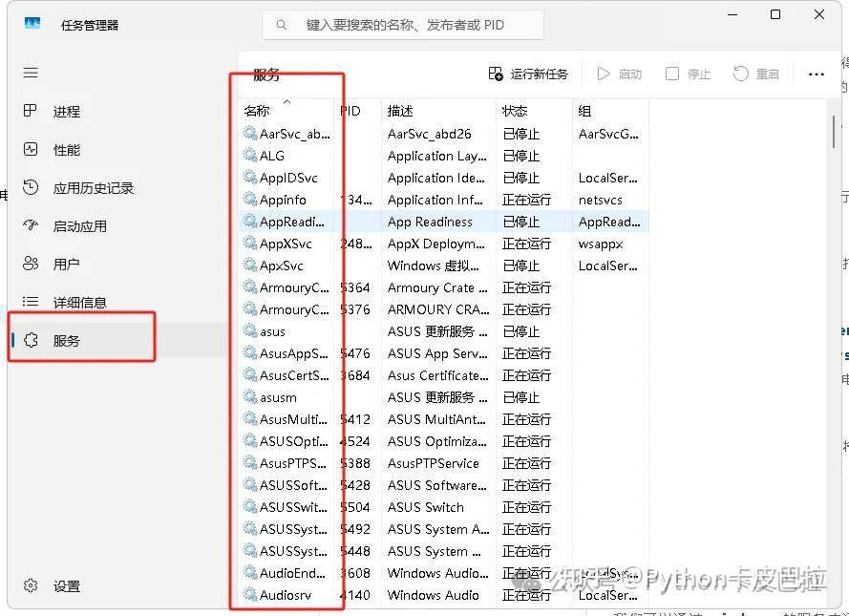The image size is (849, 616).
Task: Click the 性能 (Performance) pulse icon
Action: tap(31, 149)
